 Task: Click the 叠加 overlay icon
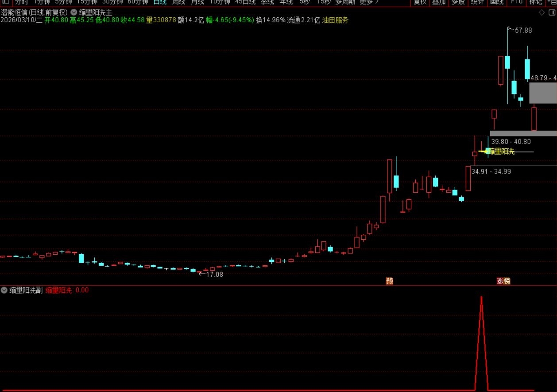point(438,2)
